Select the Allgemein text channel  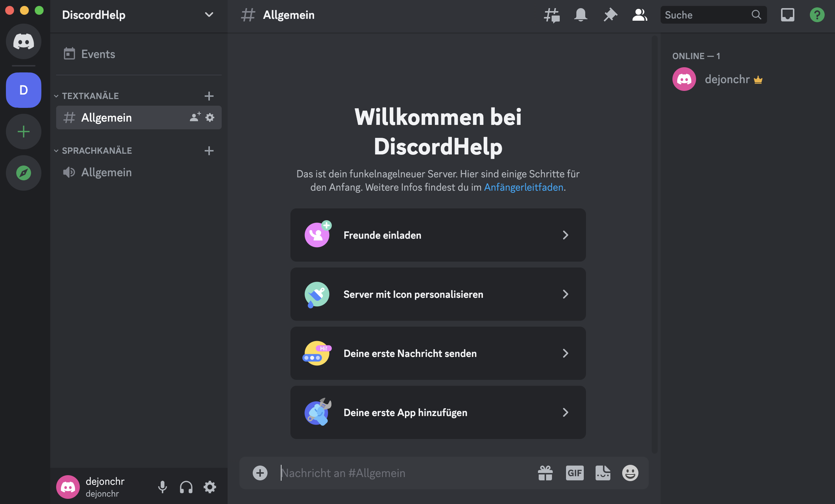click(x=106, y=118)
